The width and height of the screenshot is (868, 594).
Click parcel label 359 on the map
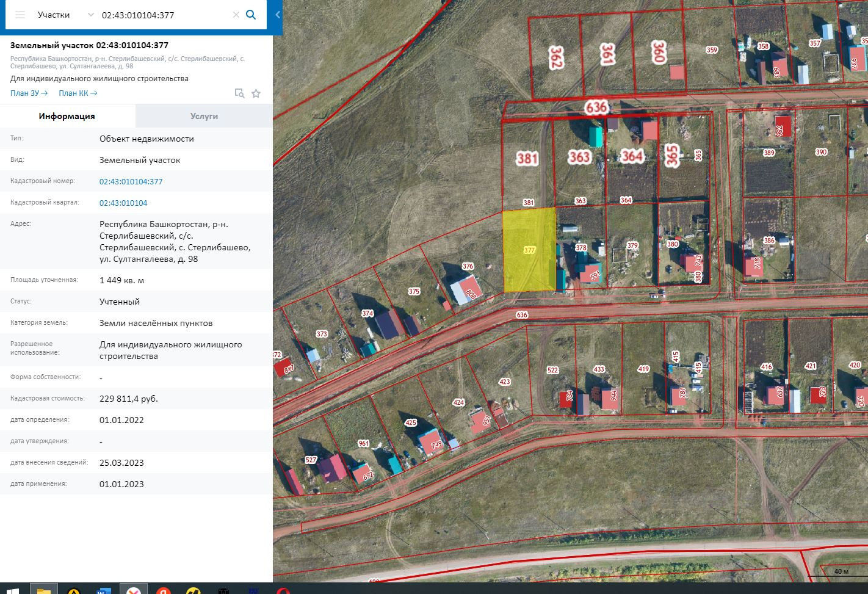click(712, 50)
